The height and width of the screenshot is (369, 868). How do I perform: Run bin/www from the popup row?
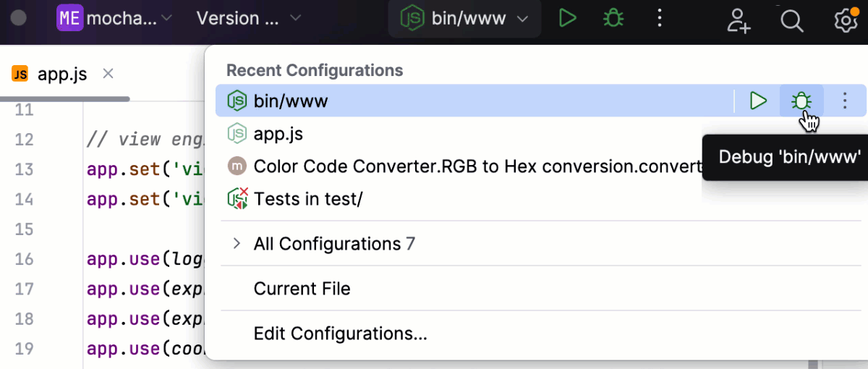[758, 101]
